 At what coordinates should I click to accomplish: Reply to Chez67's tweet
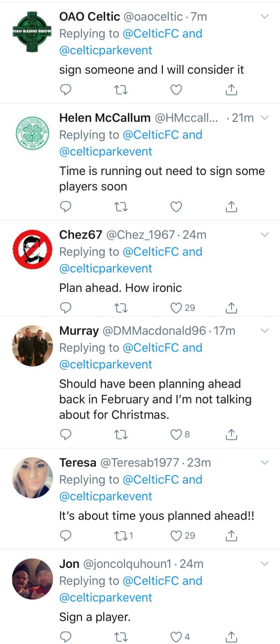[x=66, y=308]
